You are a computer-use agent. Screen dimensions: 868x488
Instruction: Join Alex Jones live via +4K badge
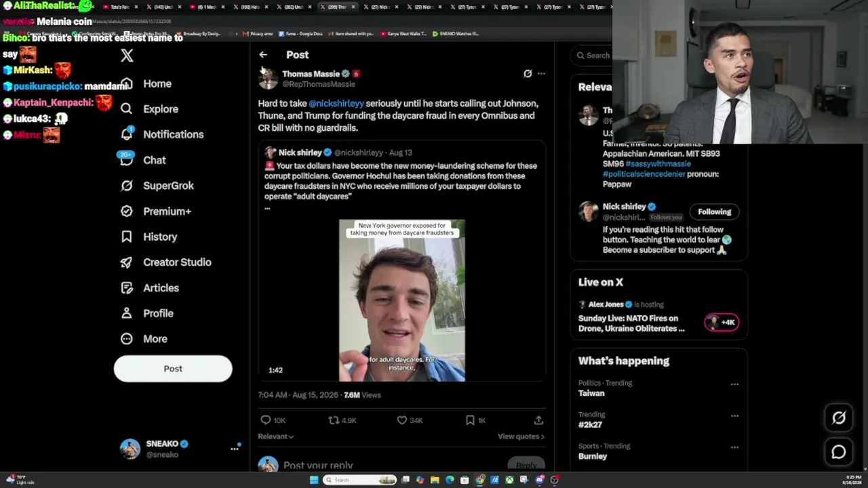[722, 323]
